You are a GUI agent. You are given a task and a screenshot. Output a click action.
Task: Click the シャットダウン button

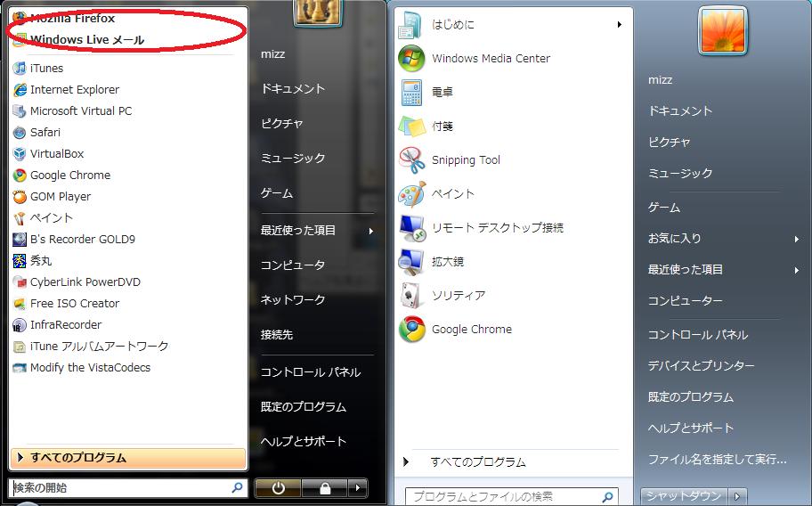[684, 496]
